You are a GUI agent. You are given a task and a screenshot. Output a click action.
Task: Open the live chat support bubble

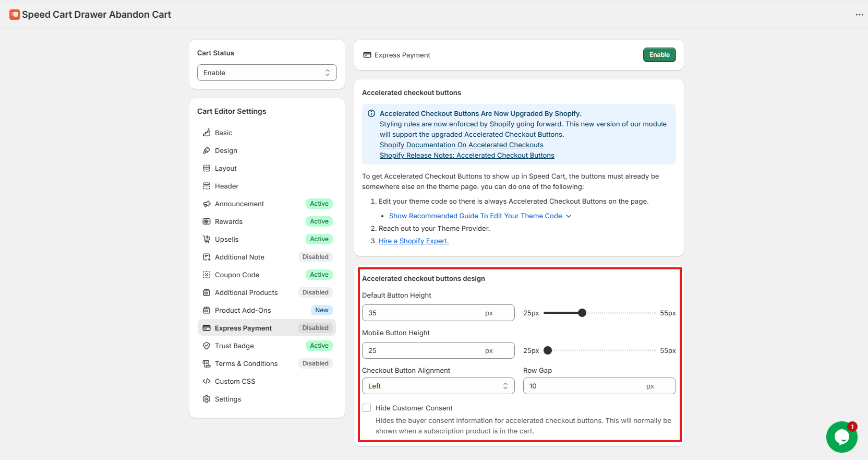pyautogui.click(x=841, y=437)
